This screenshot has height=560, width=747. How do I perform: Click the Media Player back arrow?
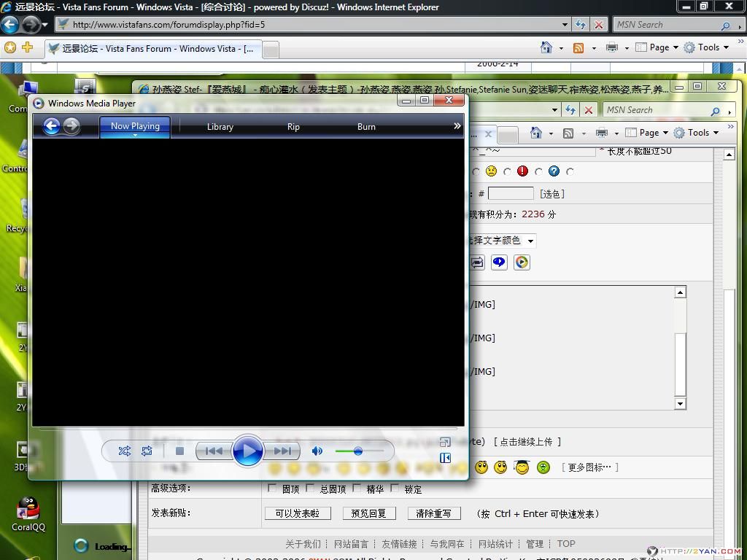pyautogui.click(x=51, y=126)
